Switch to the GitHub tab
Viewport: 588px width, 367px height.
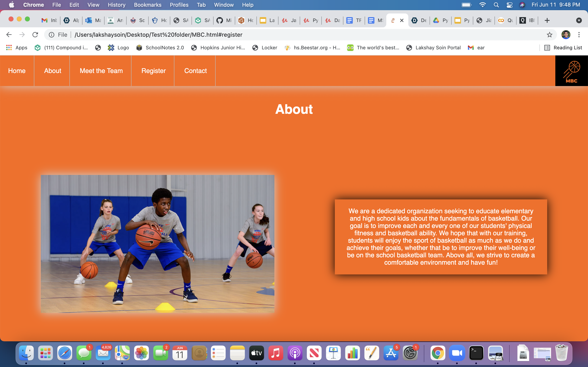pyautogui.click(x=224, y=20)
